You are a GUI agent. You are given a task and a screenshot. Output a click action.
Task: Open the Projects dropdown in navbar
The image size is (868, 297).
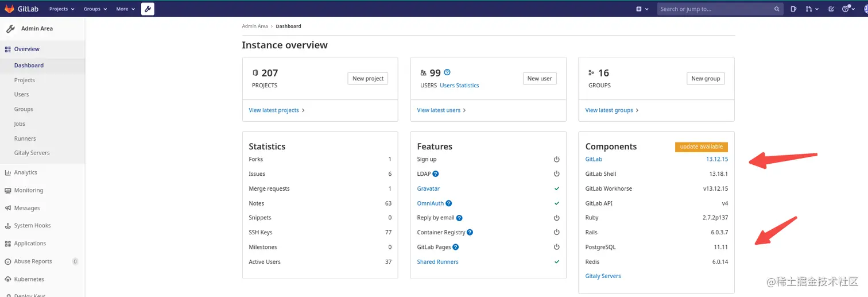[62, 9]
